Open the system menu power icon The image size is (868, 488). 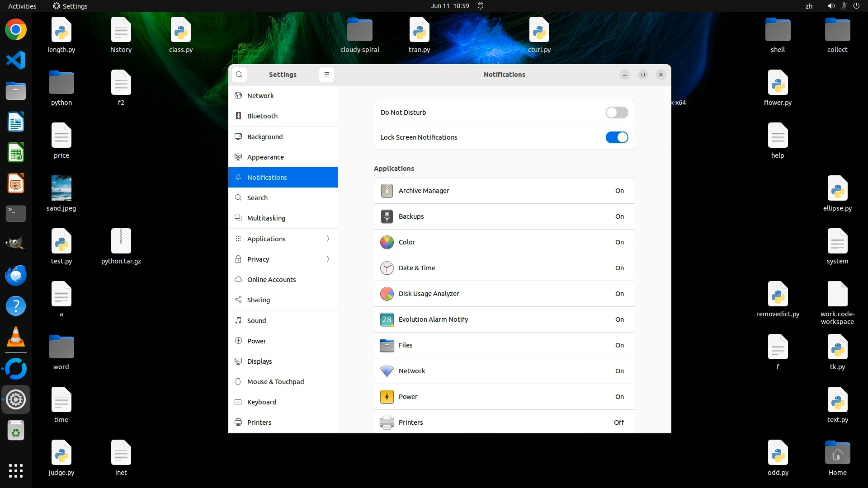click(x=856, y=6)
